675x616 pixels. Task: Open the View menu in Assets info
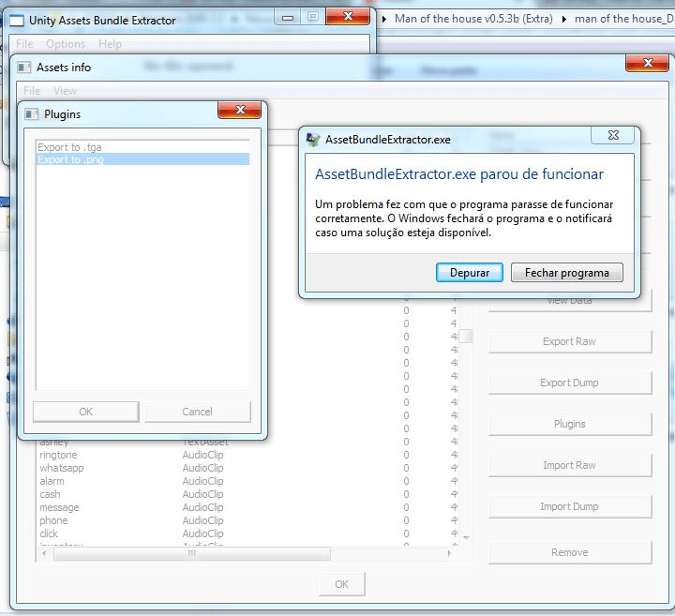coord(65,91)
